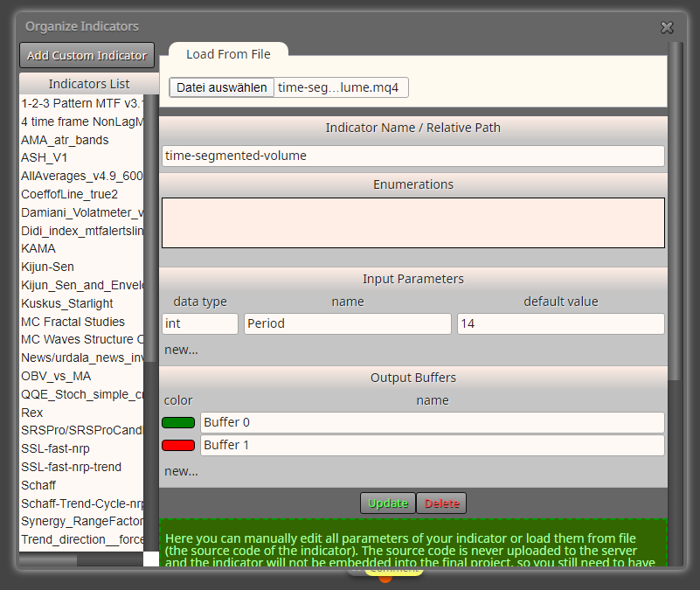Select '4 time frame NonLagM' indicator

81,121
